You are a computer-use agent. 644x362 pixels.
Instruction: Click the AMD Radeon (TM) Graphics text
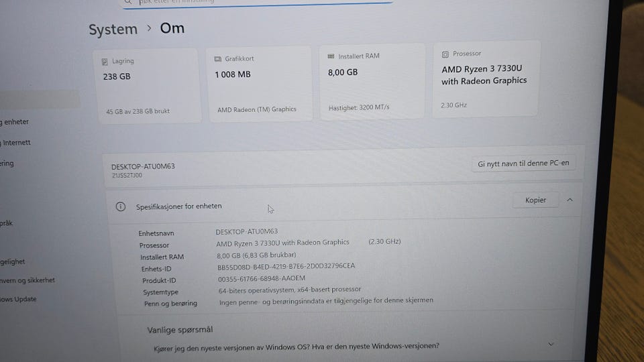tap(257, 109)
